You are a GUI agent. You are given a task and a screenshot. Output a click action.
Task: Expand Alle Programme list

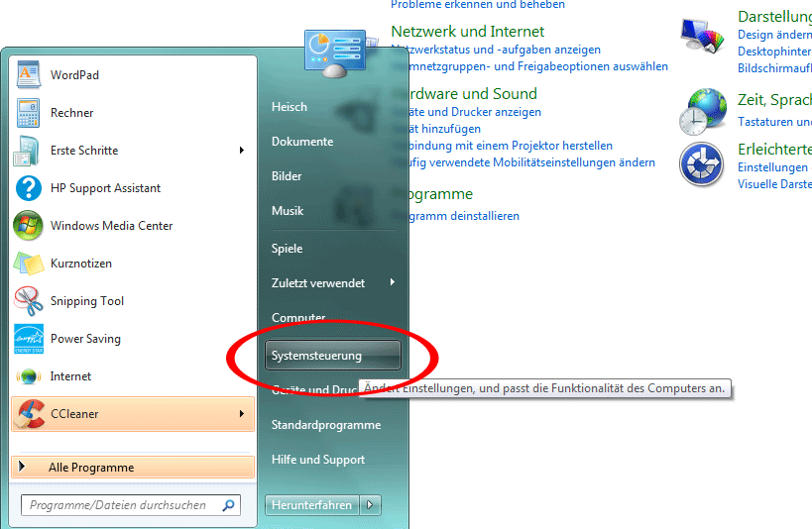[133, 468]
